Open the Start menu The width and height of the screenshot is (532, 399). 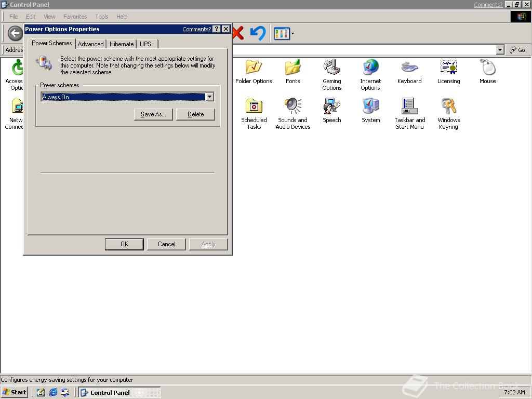[x=14, y=392]
